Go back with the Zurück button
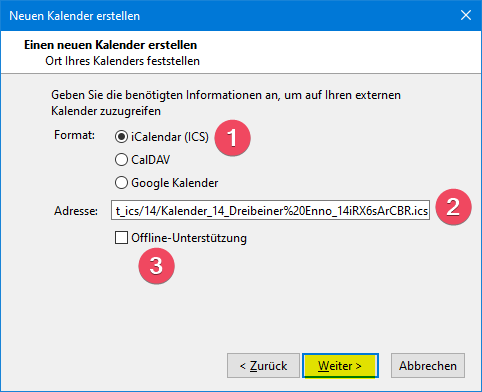This screenshot has width=482, height=392. coord(263,366)
